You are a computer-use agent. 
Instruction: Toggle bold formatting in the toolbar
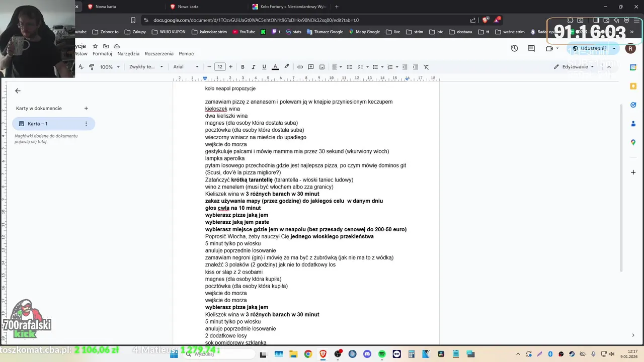click(243, 67)
